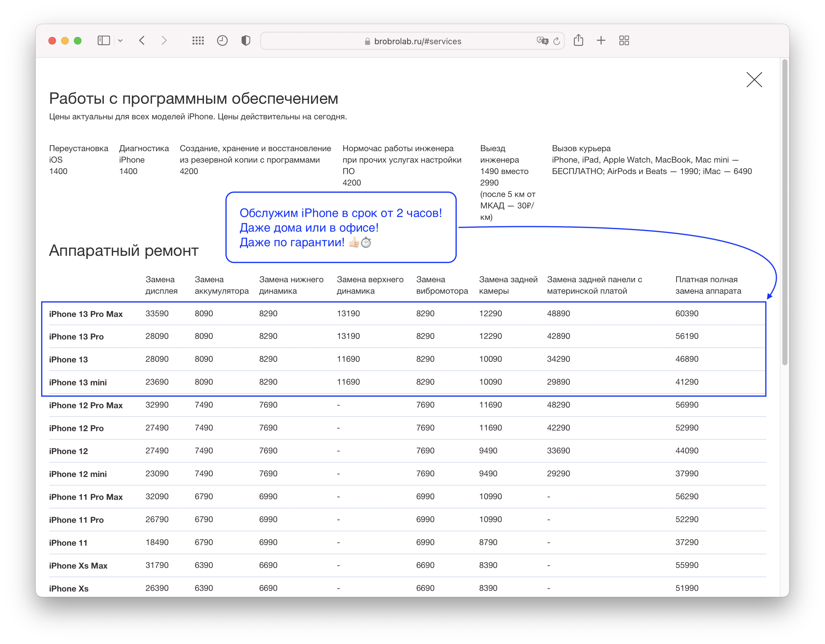Image resolution: width=825 pixels, height=644 pixels.
Task: Click the iPhone 11 Pro Max row label
Action: click(86, 497)
